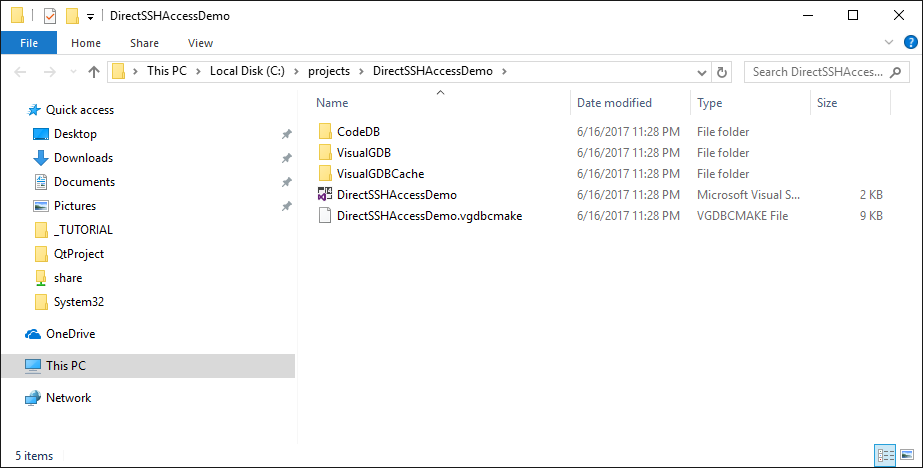Select the VisualGDB folder icon

[x=325, y=152]
